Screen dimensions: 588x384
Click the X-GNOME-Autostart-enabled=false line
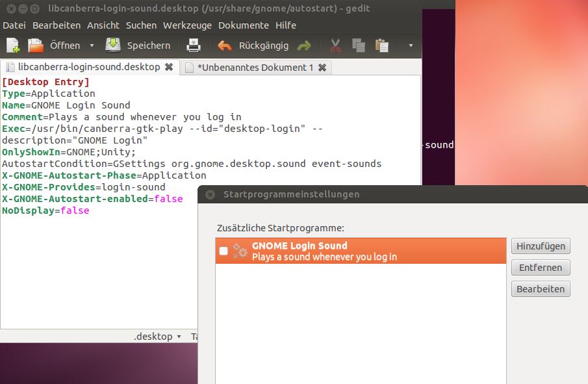pos(92,199)
